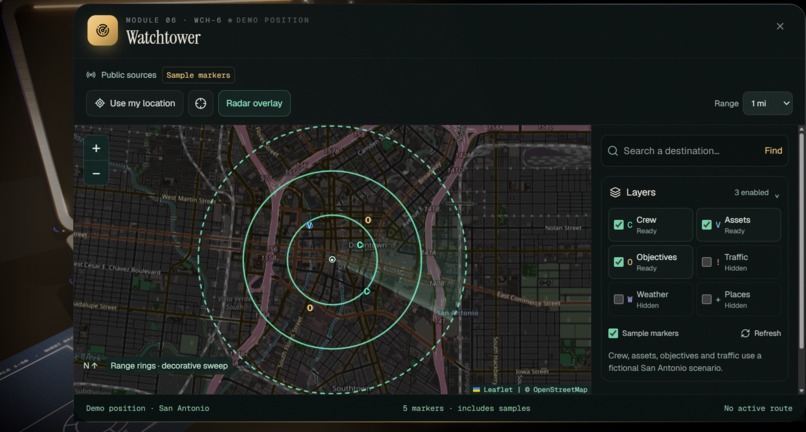This screenshot has width=806, height=432.
Task: Click the upper yellow O objective marker
Action: click(x=368, y=220)
